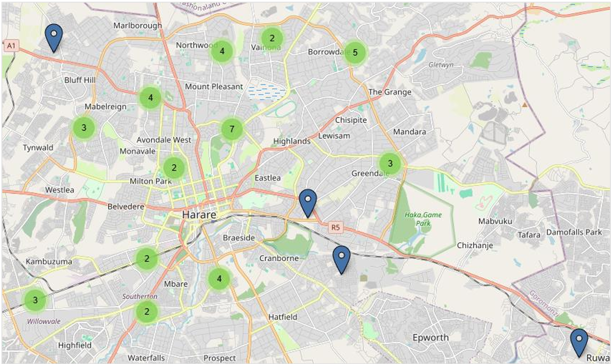Click the blue marker near Bluff Hill
This screenshot has width=611, height=364.
coord(54,38)
